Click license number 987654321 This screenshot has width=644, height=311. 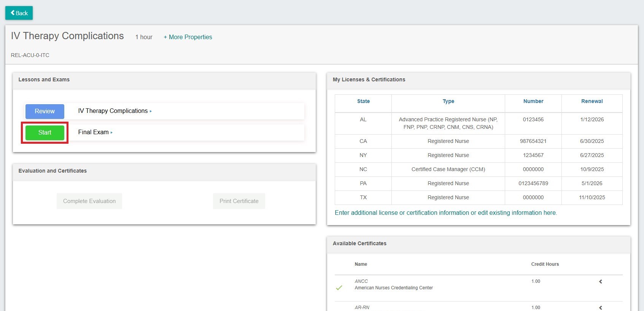(533, 141)
